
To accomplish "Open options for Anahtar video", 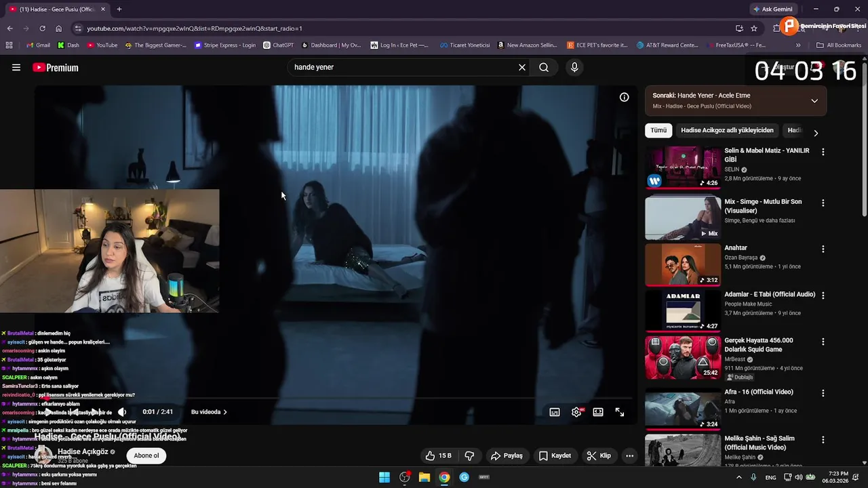I will click(823, 249).
